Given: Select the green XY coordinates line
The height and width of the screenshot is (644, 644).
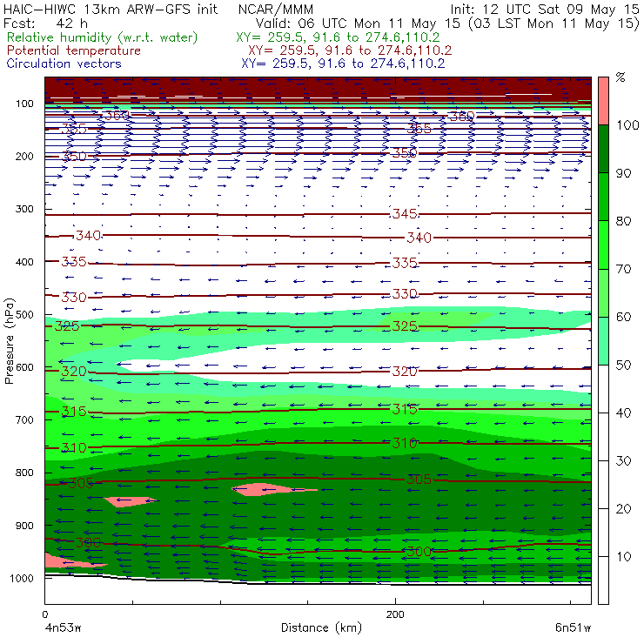Looking at the screenshot, I should pyautogui.click(x=338, y=37).
